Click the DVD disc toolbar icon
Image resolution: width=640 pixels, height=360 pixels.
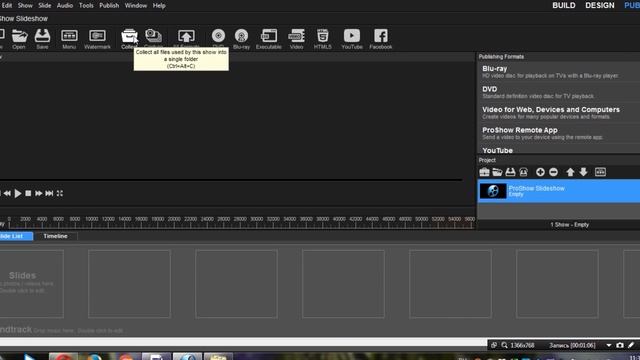point(218,36)
